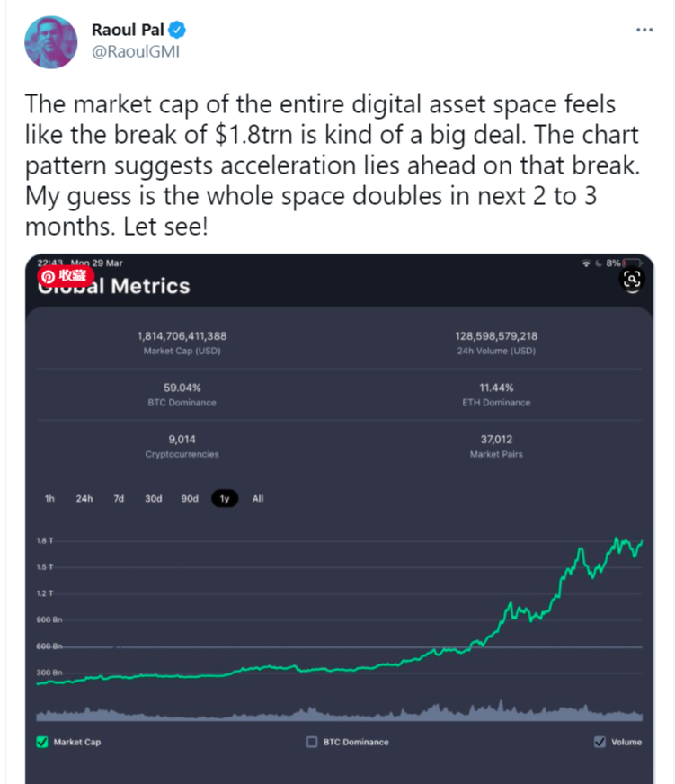The width and height of the screenshot is (675, 784).
Task: Open the three-dot more options menu
Action: (644, 30)
